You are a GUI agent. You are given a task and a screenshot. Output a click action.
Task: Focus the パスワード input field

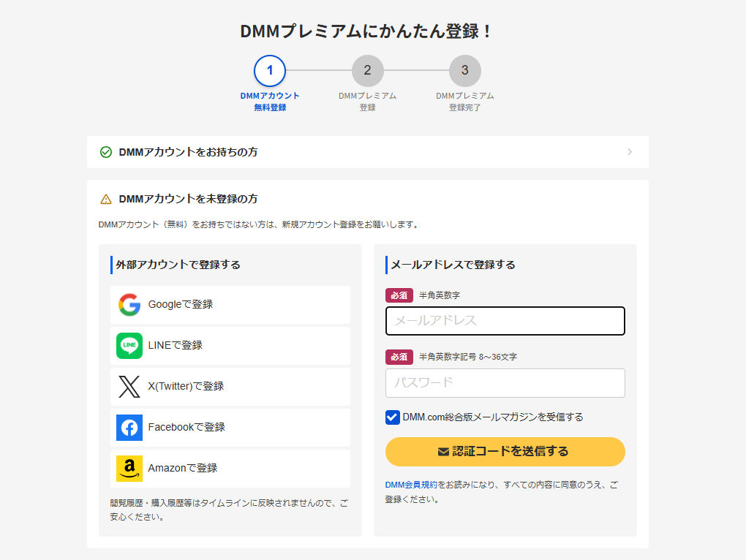[x=505, y=383]
